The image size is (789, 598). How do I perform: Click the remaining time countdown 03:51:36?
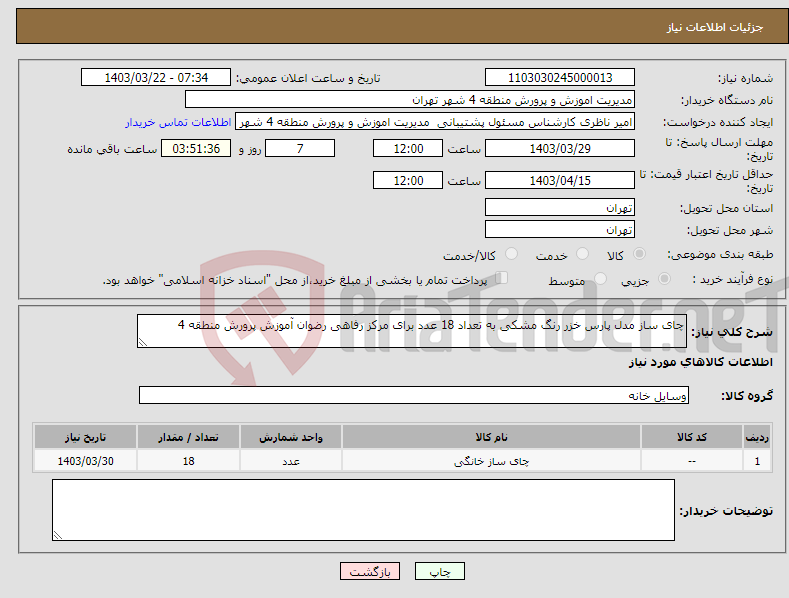click(x=196, y=148)
